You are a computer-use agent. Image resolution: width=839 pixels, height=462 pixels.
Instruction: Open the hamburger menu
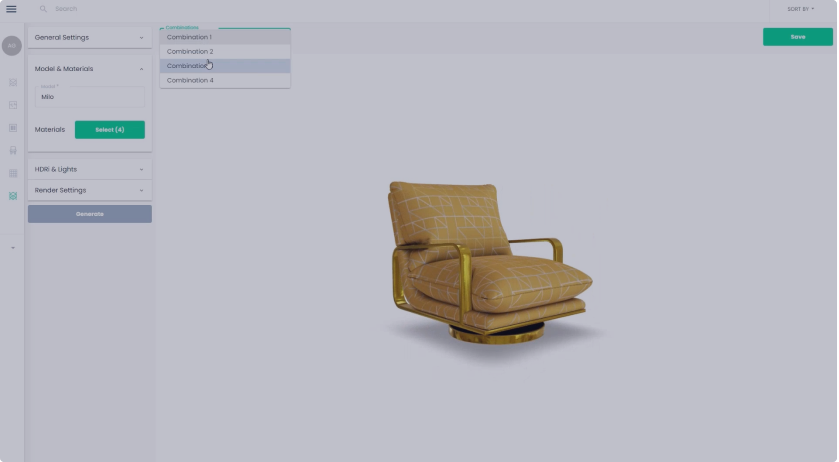tap(11, 9)
